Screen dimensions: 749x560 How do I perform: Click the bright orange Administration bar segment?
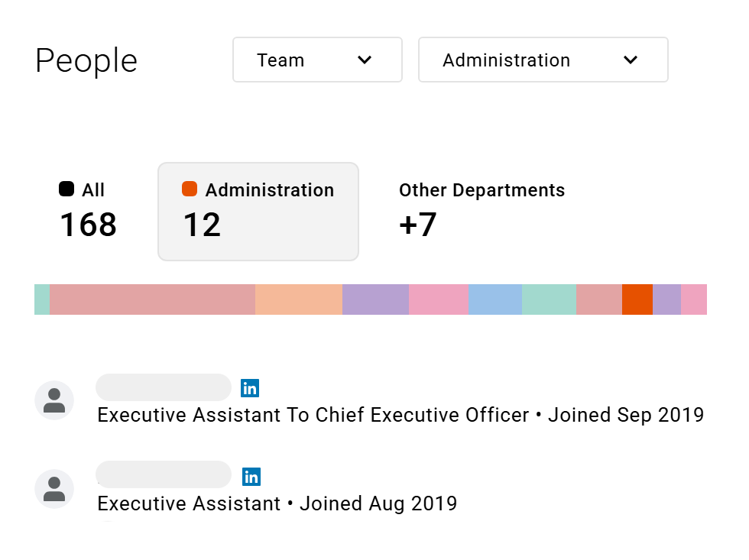tap(637, 299)
